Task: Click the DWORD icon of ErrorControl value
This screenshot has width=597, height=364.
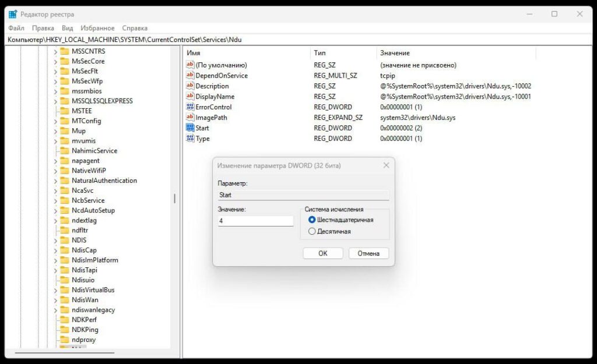Action: coord(190,107)
